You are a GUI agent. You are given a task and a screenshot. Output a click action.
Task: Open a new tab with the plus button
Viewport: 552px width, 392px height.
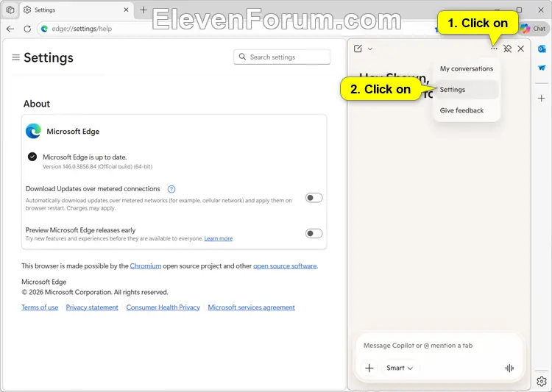pos(144,10)
